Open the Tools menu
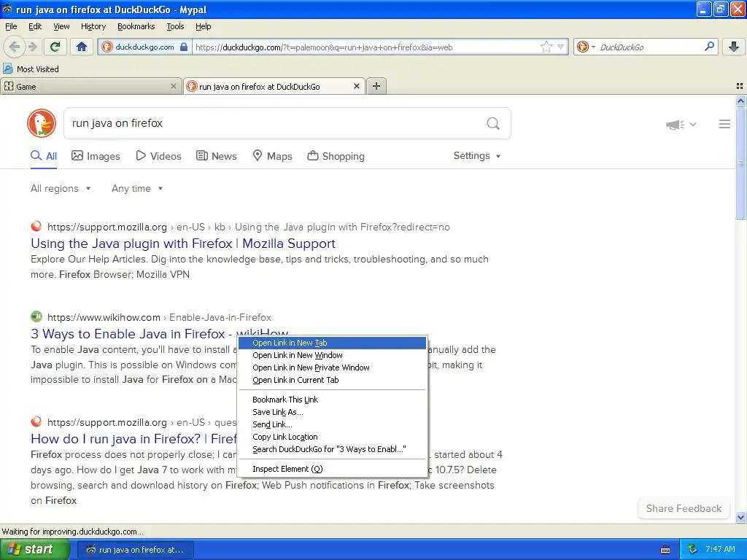This screenshot has width=747, height=560. click(x=175, y=26)
